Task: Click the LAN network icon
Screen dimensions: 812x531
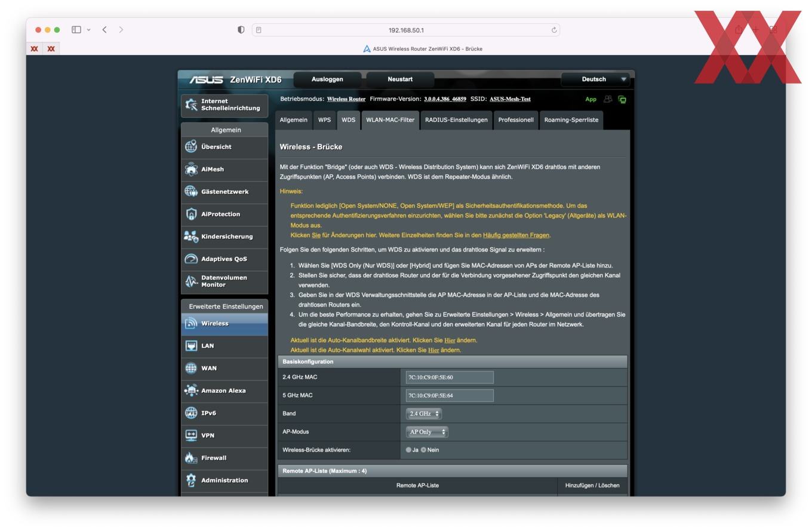Action: tap(191, 346)
